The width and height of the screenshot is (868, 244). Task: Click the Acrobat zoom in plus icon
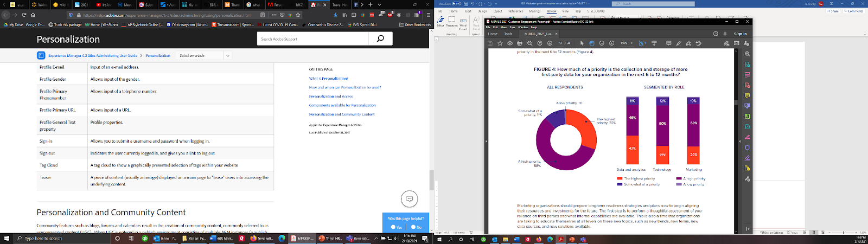tap(611, 43)
